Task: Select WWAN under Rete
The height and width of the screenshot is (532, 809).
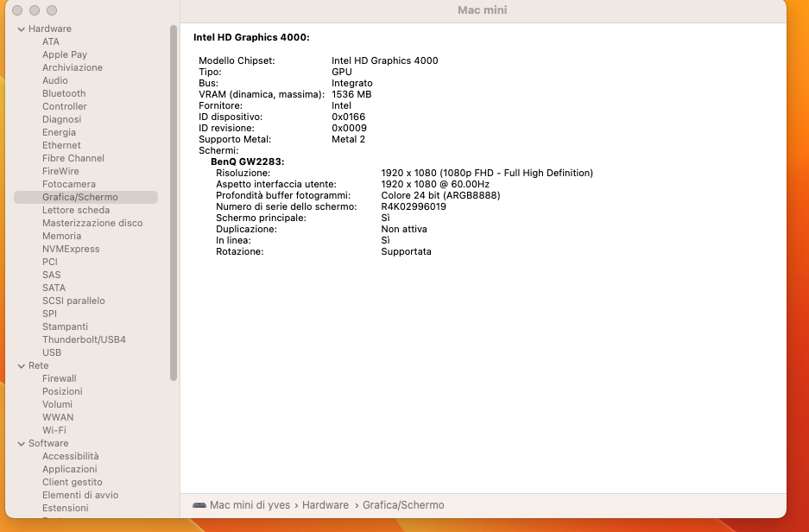Action: pos(58,417)
